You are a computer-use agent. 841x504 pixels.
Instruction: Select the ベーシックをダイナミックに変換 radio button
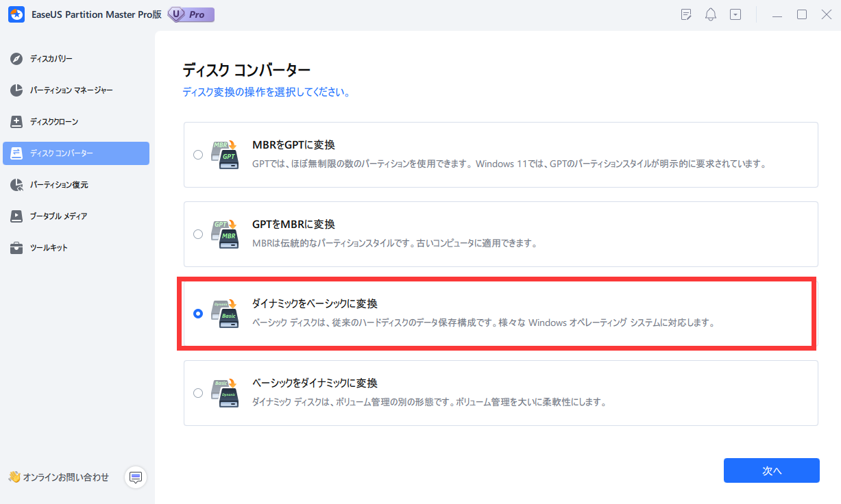198,392
